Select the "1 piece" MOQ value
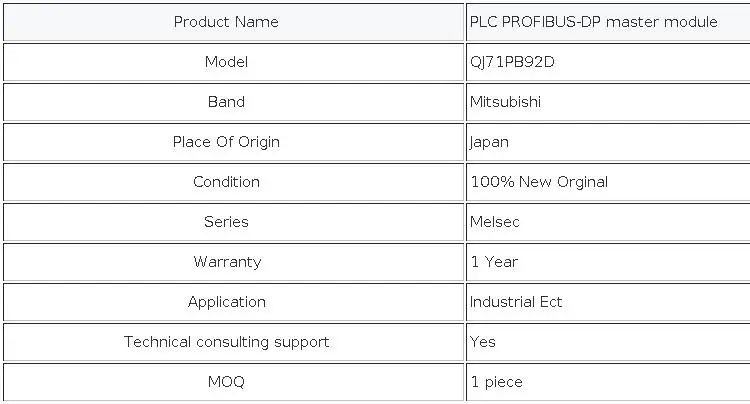Image resolution: width=750 pixels, height=404 pixels. 496,382
